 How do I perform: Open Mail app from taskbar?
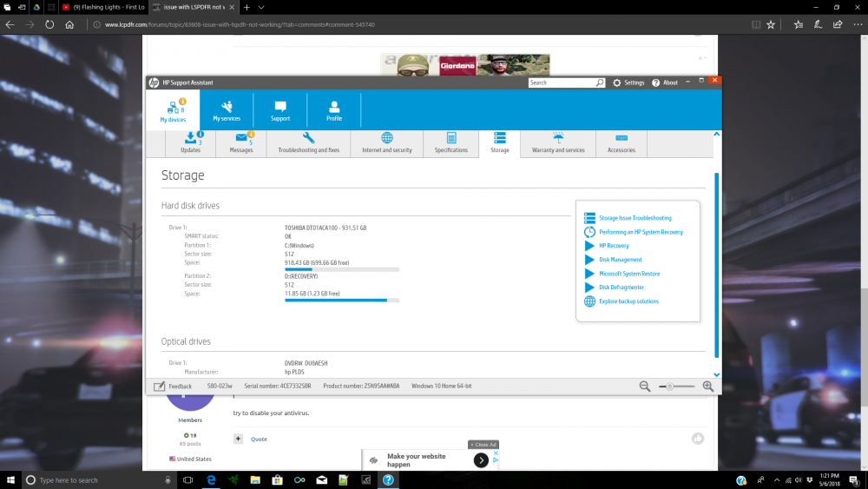coord(322,479)
